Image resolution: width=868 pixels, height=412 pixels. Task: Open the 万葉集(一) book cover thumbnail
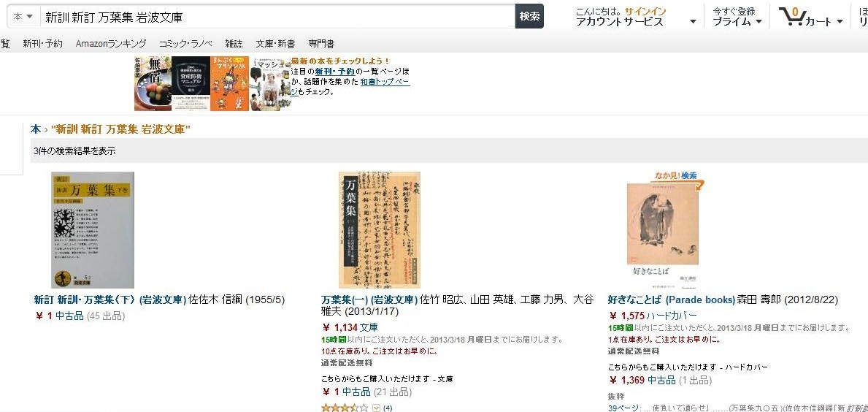pyautogui.click(x=379, y=230)
